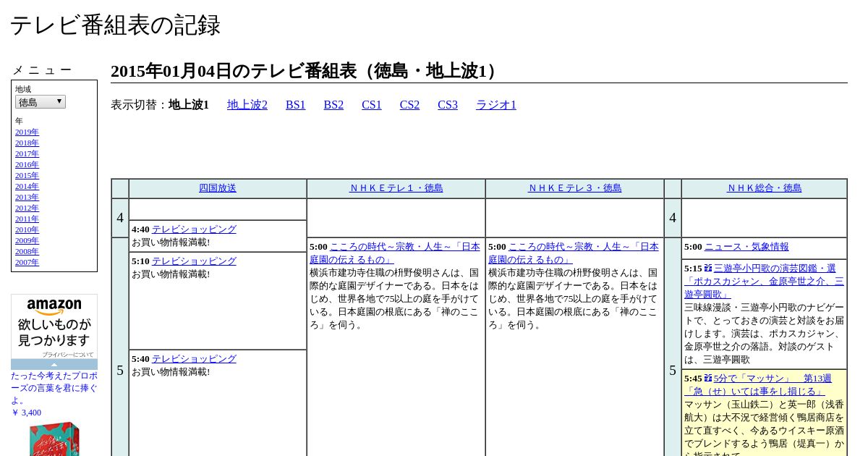Switch to the 地上波2 tab
The height and width of the screenshot is (456, 868).
tap(247, 105)
